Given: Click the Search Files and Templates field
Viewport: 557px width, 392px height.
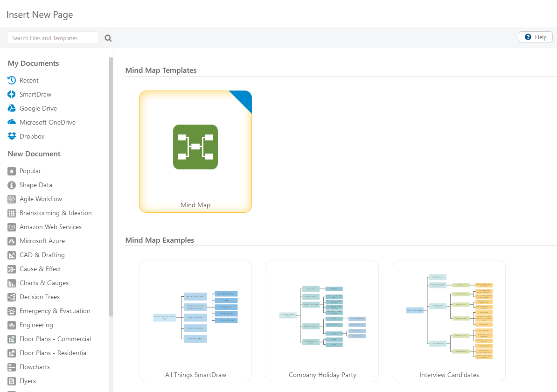Looking at the screenshot, I should point(52,38).
